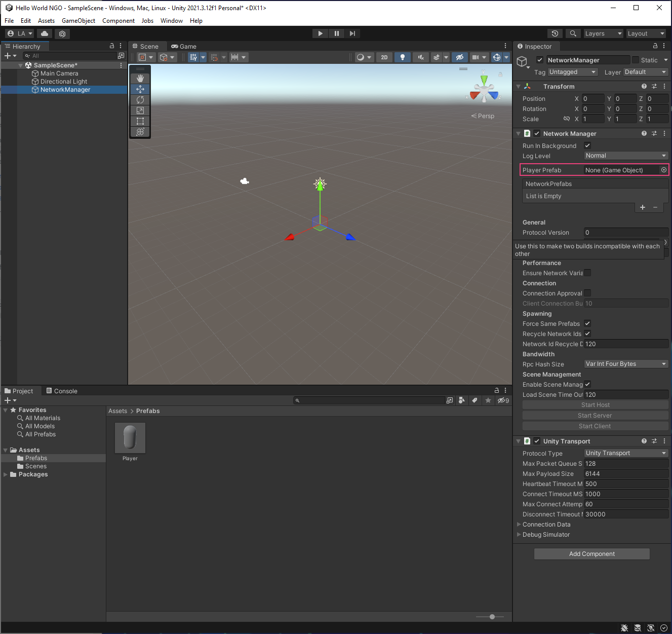Toggle Recycle Network Ids checkbox
The image size is (672, 634).
pos(587,334)
